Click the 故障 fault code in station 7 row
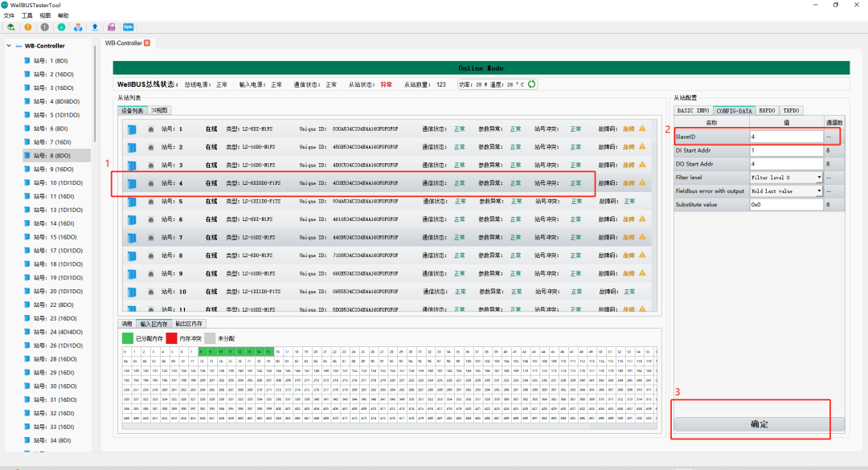Screen dimensions: 868x470 pyautogui.click(x=628, y=238)
